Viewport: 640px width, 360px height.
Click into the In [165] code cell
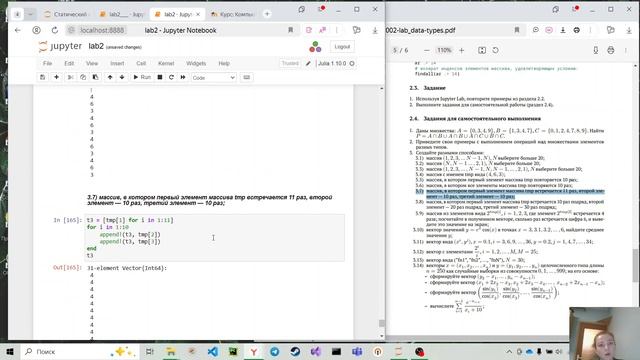pos(215,238)
